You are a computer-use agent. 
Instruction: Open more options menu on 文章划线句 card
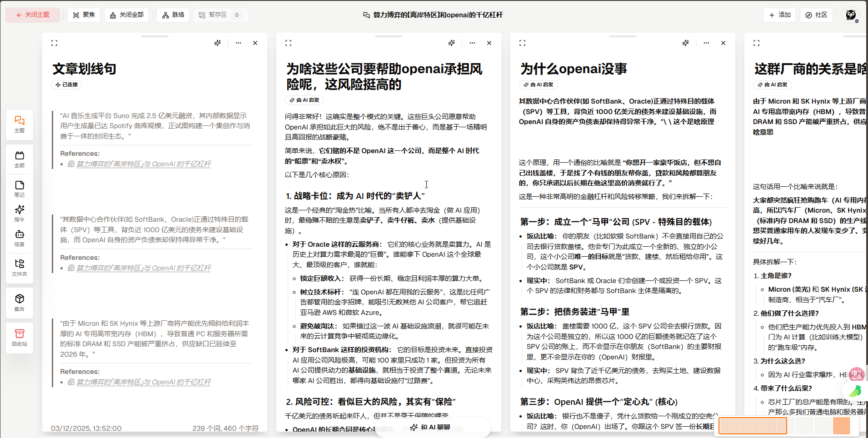point(238,43)
